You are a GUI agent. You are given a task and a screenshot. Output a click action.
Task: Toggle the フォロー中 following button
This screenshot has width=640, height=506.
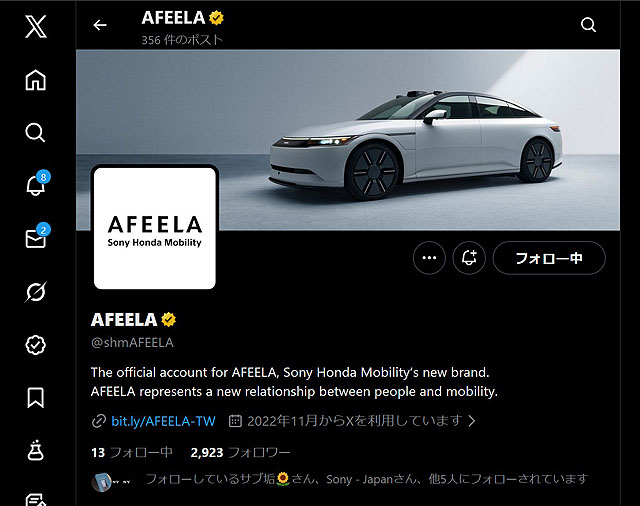click(549, 258)
